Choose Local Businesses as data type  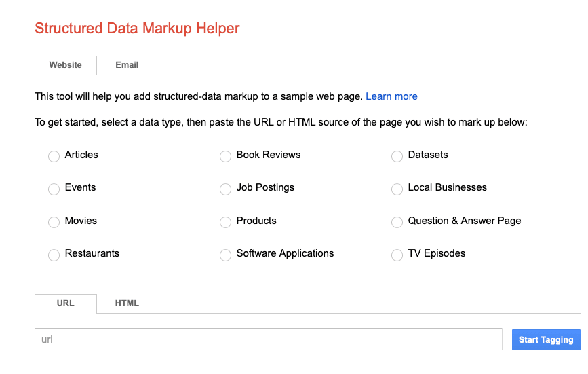point(397,189)
